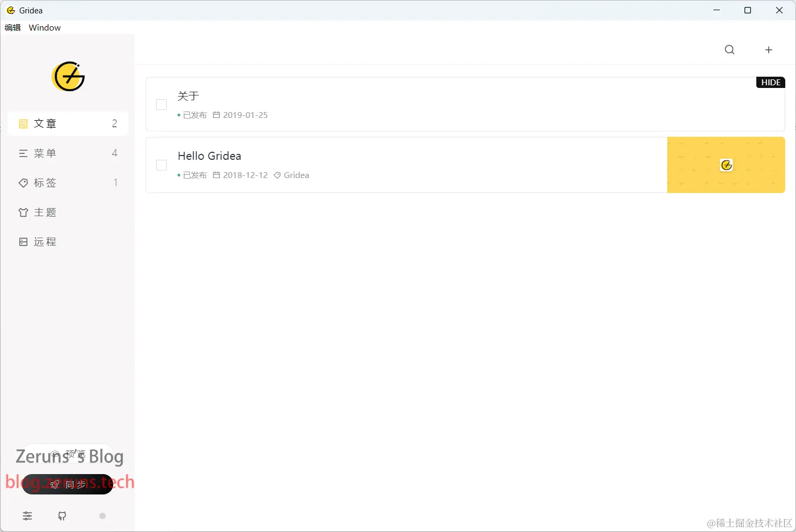Click the Gridea logo in the sidebar
The height and width of the screenshot is (532, 796).
click(x=68, y=76)
